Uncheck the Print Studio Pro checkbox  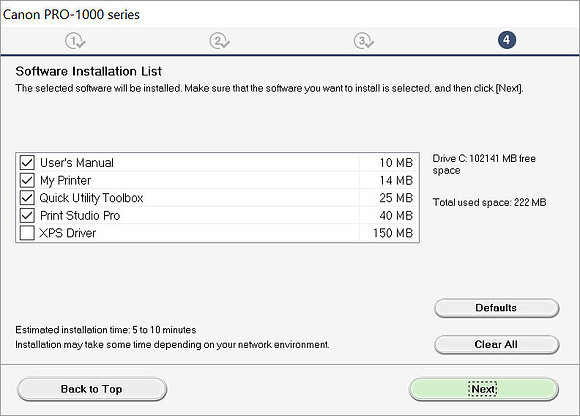click(27, 215)
